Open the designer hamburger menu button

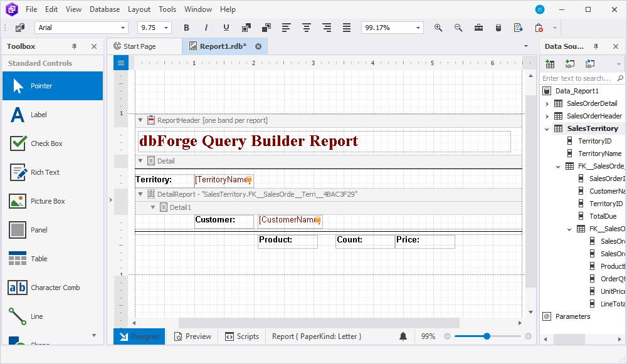point(121,63)
